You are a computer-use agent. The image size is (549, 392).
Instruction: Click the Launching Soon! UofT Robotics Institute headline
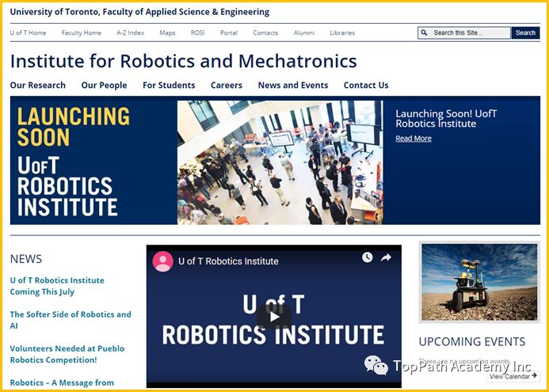click(x=446, y=119)
